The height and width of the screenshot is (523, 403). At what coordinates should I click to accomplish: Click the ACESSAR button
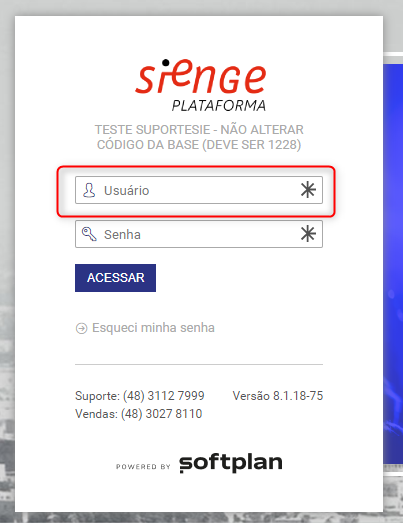click(x=115, y=278)
